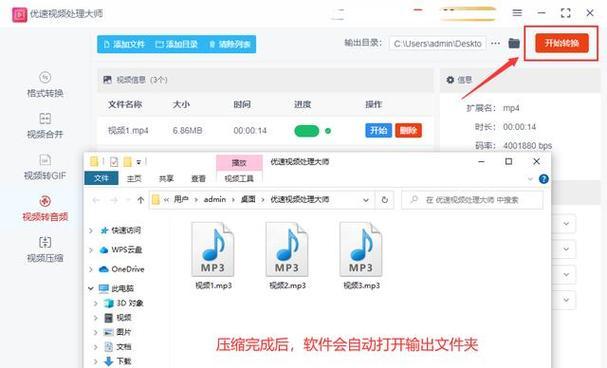
Task: Open 格式转换 in the left sidebar
Action: tap(45, 85)
